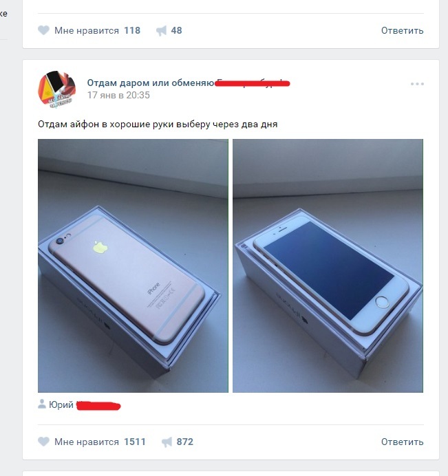Open the photo of iPhone front screen
This screenshot has width=448, height=476.
tap(328, 266)
